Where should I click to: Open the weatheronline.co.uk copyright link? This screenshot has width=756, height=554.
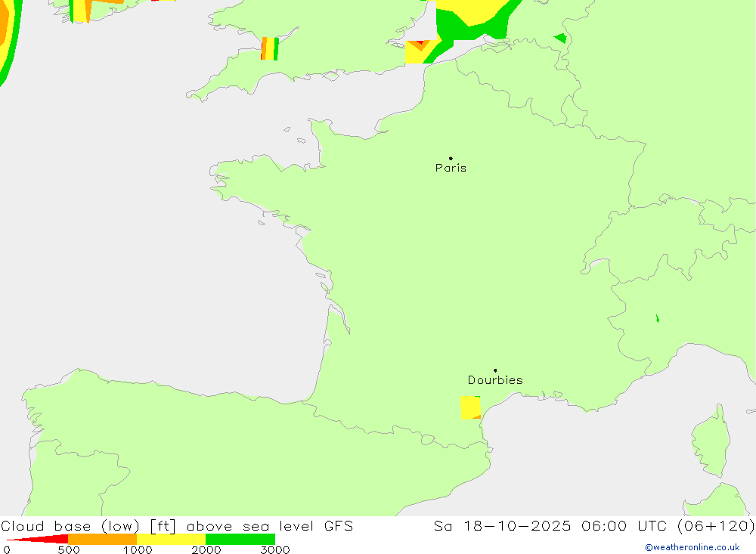pos(692,547)
